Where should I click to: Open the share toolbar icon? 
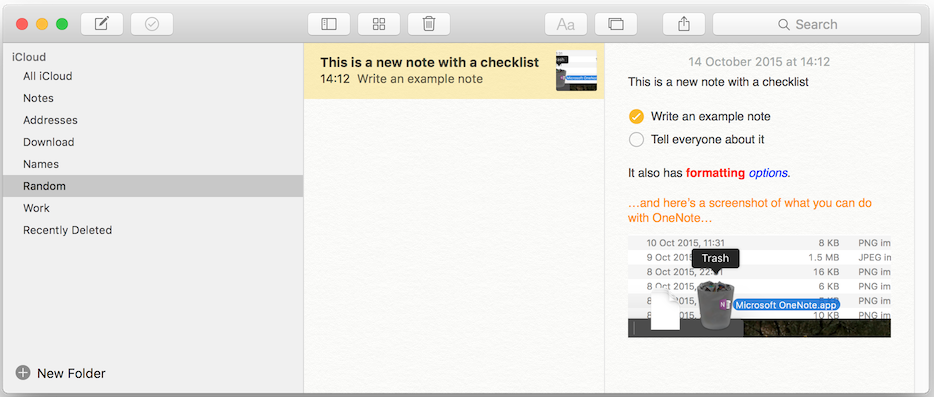(x=684, y=24)
